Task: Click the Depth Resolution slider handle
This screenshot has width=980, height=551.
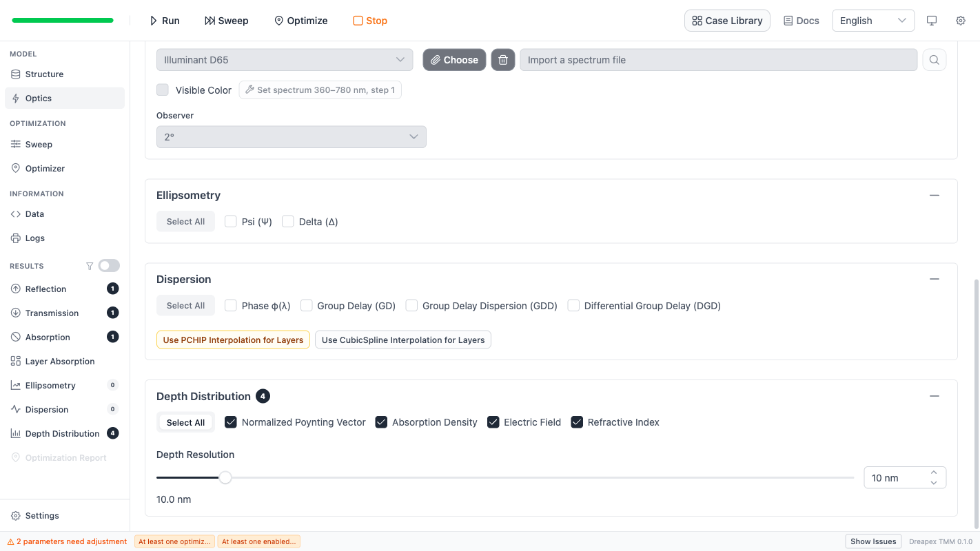Action: (225, 477)
